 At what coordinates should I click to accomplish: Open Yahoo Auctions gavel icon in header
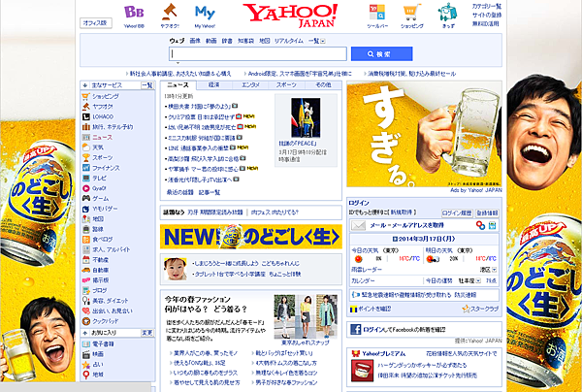coord(170,16)
